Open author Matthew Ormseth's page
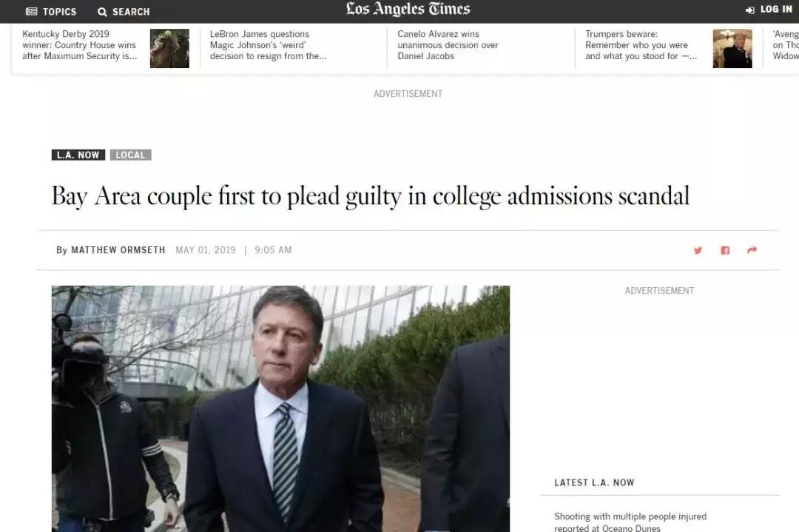Image resolution: width=799 pixels, height=532 pixels. [117, 250]
